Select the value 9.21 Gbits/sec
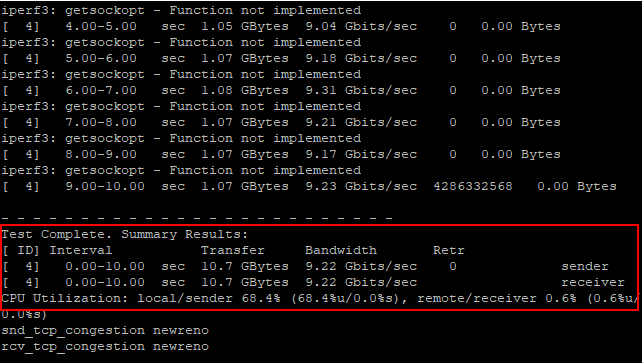Viewport: 642px width, 363px height. pos(361,122)
